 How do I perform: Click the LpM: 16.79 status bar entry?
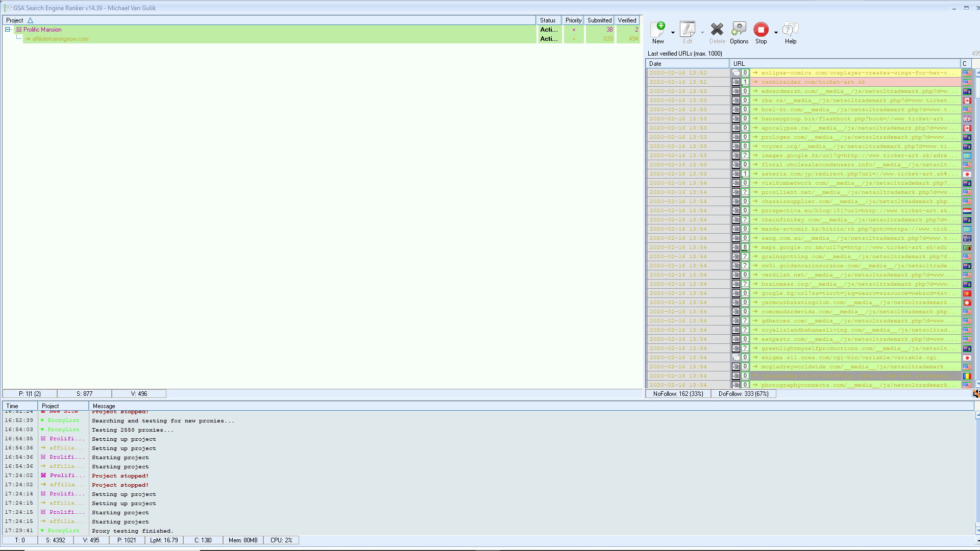pos(164,540)
